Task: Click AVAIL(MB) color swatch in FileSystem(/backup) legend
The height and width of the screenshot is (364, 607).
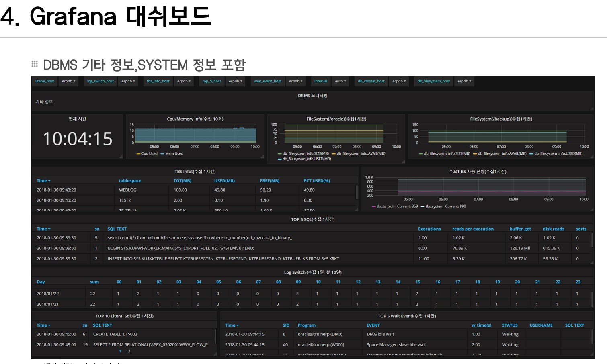Action: point(475,153)
